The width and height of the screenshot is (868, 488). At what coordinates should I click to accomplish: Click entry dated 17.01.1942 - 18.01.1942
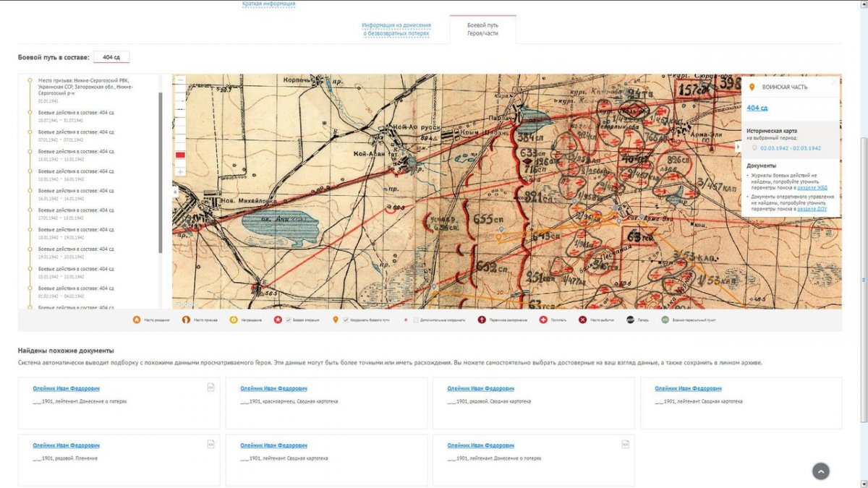[x=76, y=213]
